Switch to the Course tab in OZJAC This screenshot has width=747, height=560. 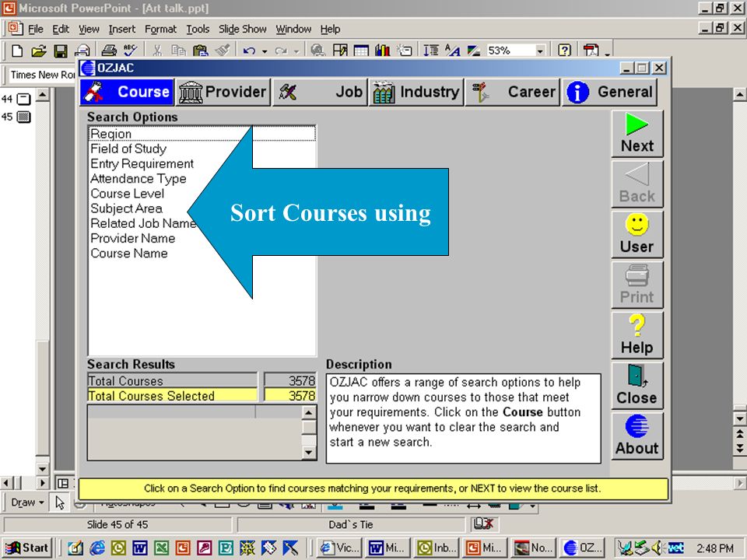(127, 92)
